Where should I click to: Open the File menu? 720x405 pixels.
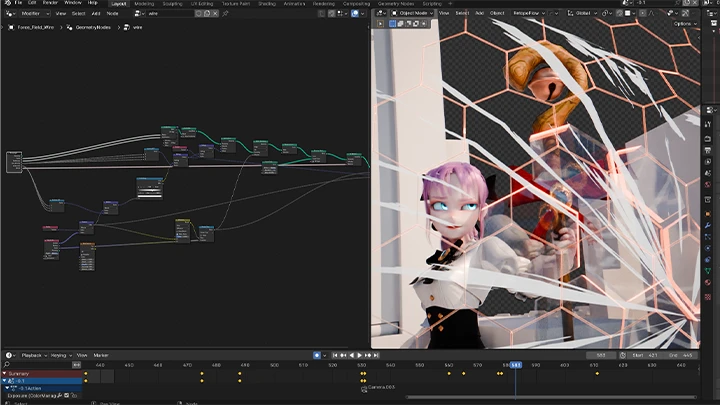18,3
